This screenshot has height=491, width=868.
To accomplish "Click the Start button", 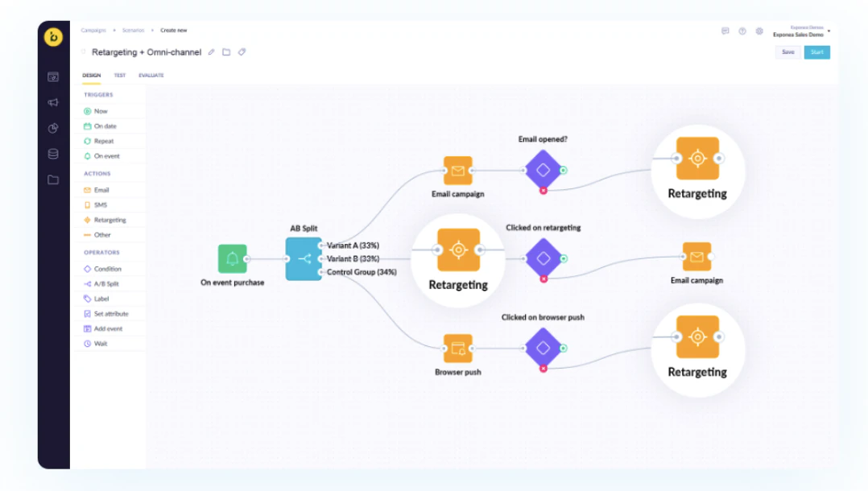I will coord(817,52).
